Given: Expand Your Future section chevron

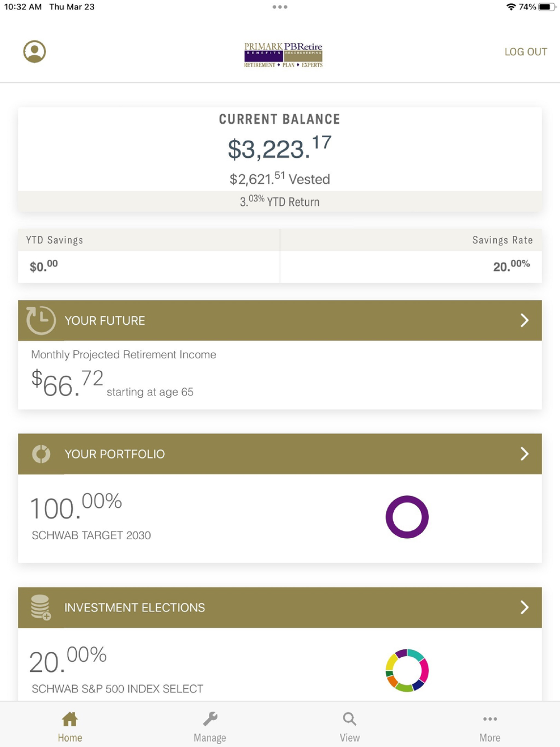Looking at the screenshot, I should (524, 320).
